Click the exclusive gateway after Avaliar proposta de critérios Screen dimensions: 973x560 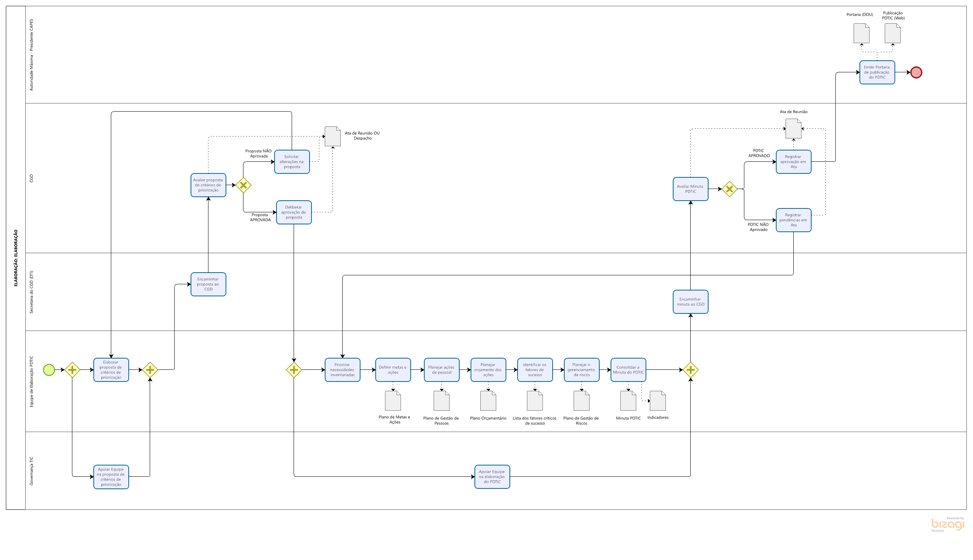pos(243,185)
